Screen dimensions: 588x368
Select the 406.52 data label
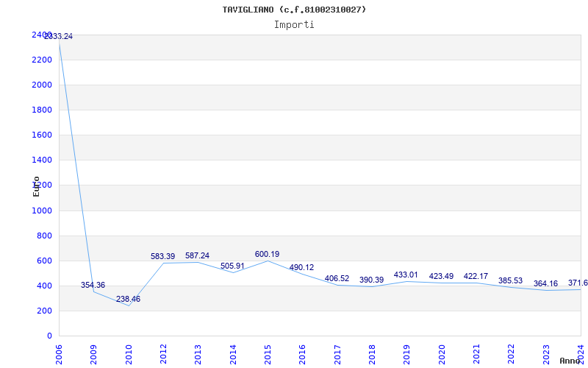coord(337,278)
